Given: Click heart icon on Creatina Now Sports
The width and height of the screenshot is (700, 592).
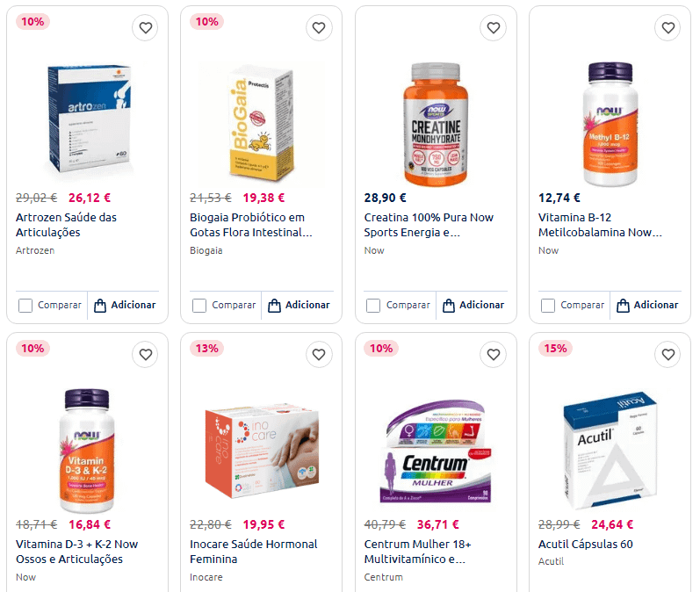Looking at the screenshot, I should tap(494, 28).
